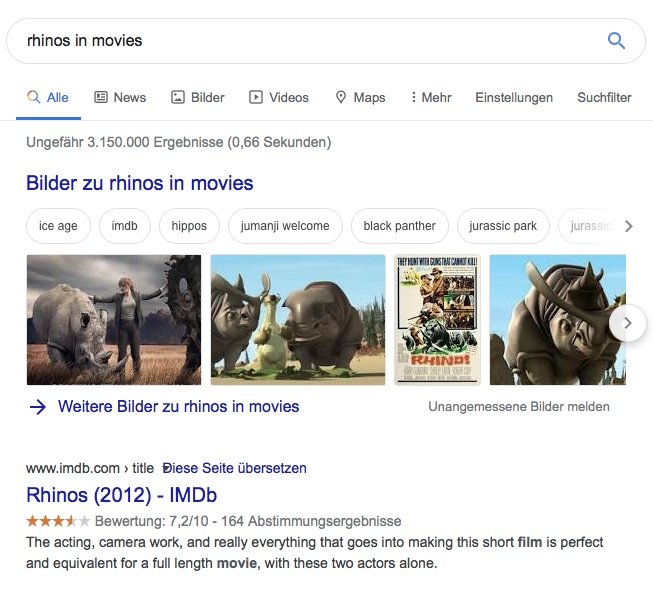This screenshot has width=653, height=590.
Task: Open the Suchfilter options
Action: click(604, 97)
